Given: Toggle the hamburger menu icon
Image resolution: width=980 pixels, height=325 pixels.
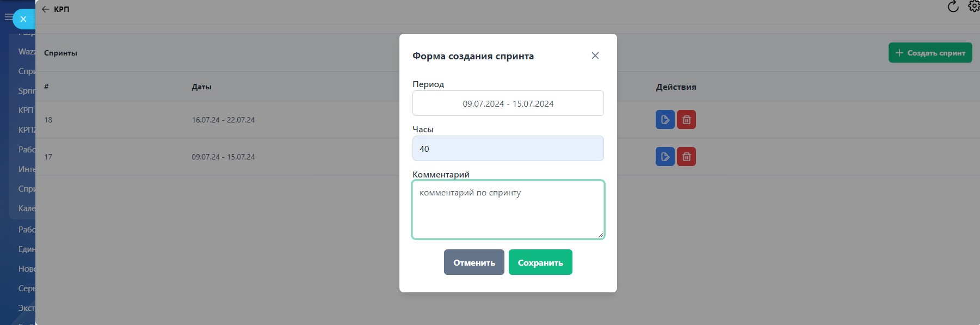Looking at the screenshot, I should [8, 17].
